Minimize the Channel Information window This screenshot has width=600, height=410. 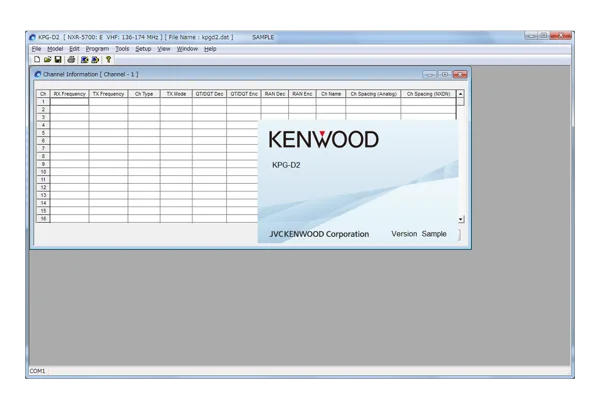(430, 74)
